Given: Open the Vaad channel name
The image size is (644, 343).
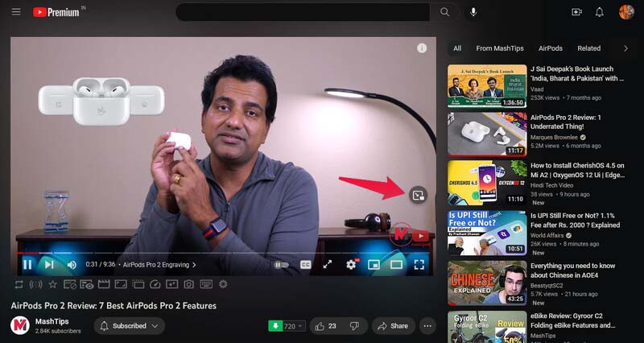Looking at the screenshot, I should tap(537, 89).
